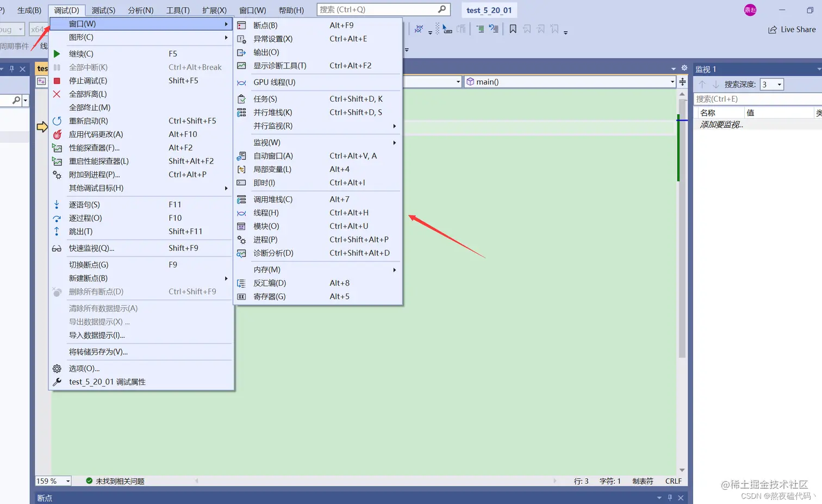Expand New Breakpoint (新建断点) submenu
Viewport: 822px width, 504px height.
(x=141, y=278)
